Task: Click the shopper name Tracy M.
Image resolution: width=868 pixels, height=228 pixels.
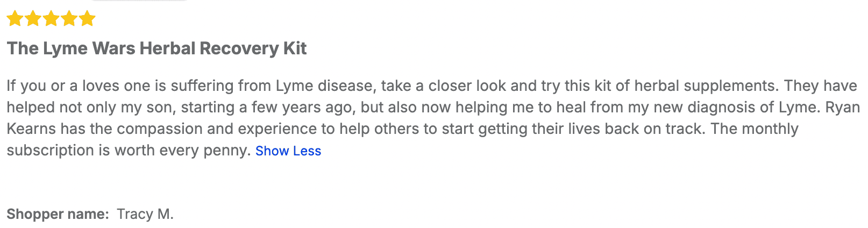Action: pos(145,214)
